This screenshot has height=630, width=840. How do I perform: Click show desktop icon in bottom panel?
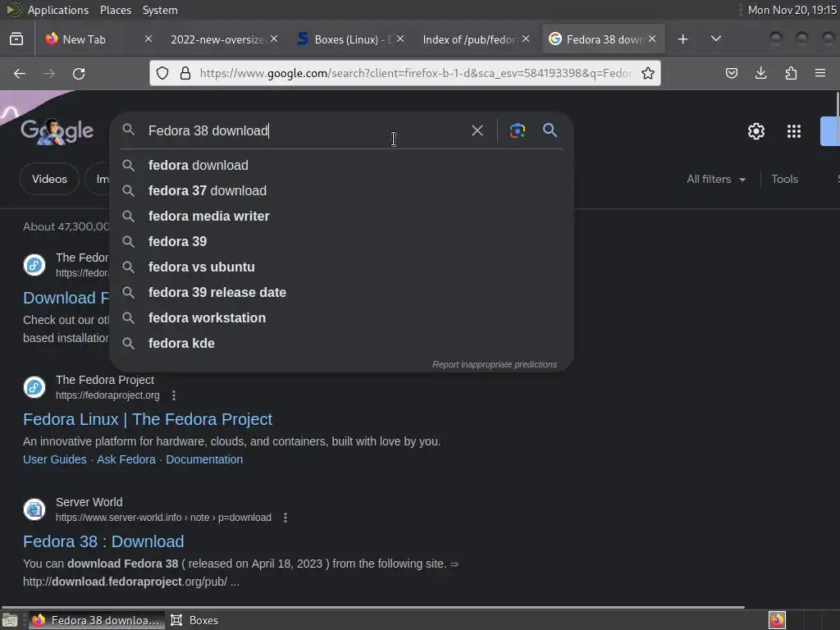[x=10, y=620]
